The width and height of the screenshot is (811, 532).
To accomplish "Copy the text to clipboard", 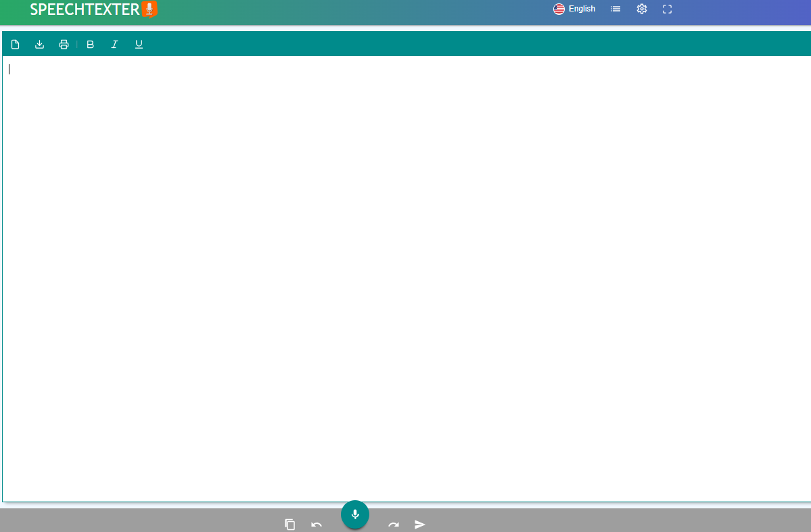I will (289, 524).
